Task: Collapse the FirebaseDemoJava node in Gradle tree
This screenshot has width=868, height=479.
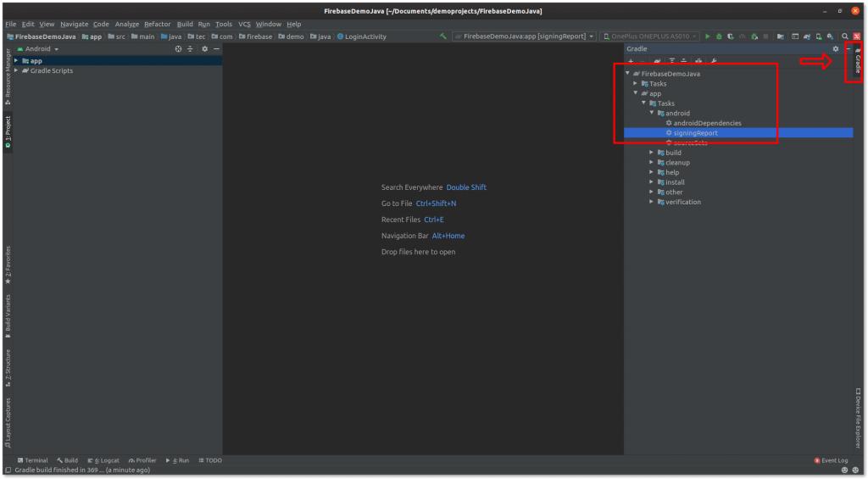Action: click(627, 73)
